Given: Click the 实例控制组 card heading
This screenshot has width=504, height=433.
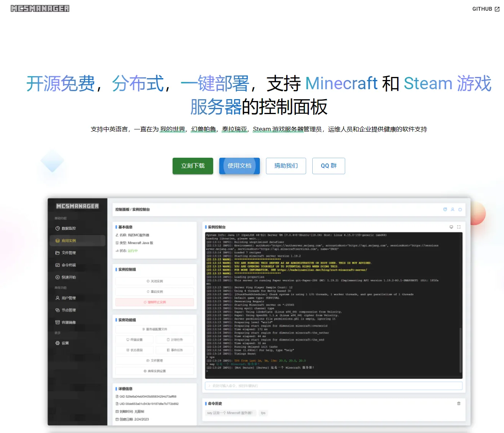Looking at the screenshot, I should (x=127, y=270).
